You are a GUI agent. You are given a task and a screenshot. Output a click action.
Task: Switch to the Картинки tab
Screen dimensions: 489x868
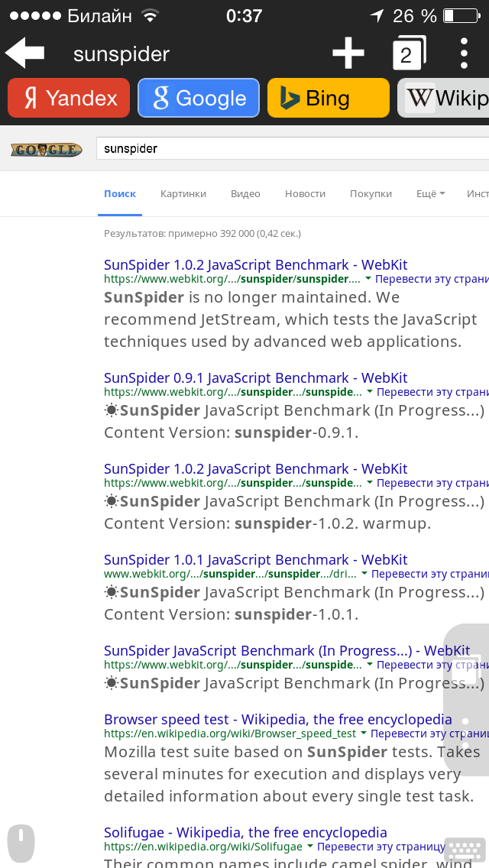[183, 194]
